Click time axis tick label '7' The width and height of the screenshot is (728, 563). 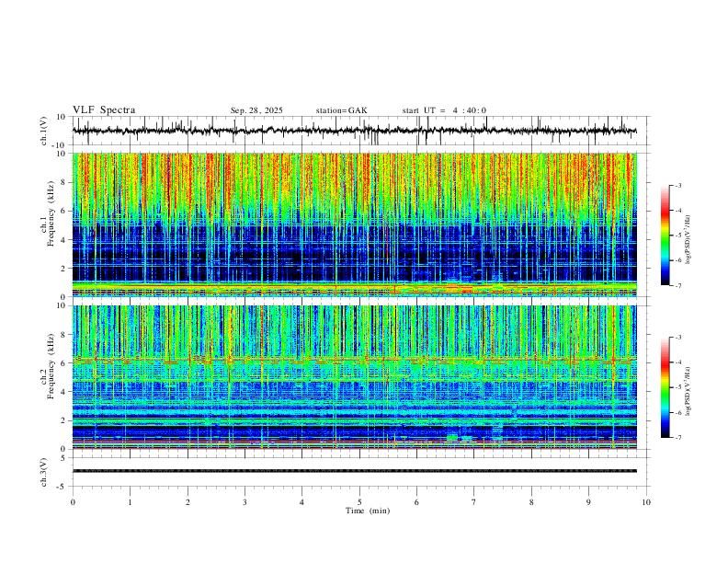pyautogui.click(x=474, y=502)
